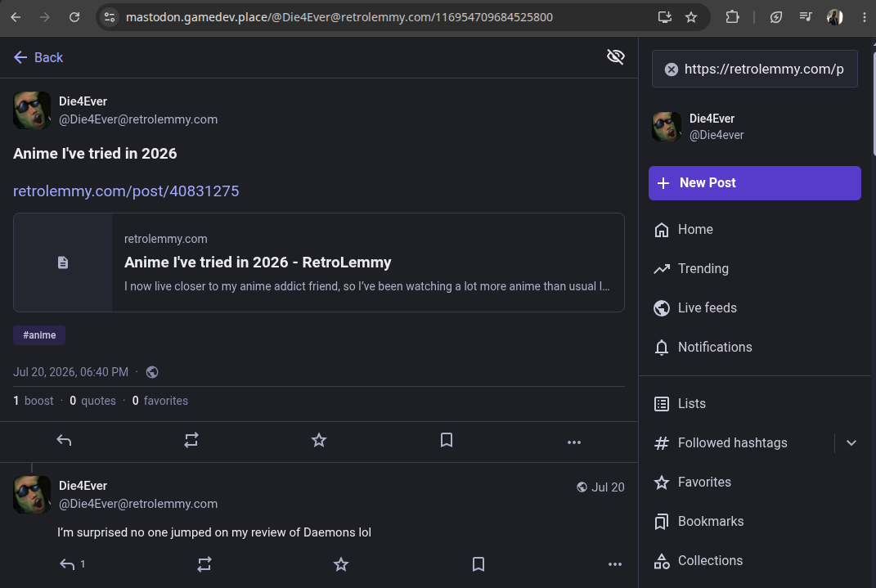Viewport: 876px width, 588px height.
Task: Open Live feeds in the sidebar
Action: (x=695, y=307)
